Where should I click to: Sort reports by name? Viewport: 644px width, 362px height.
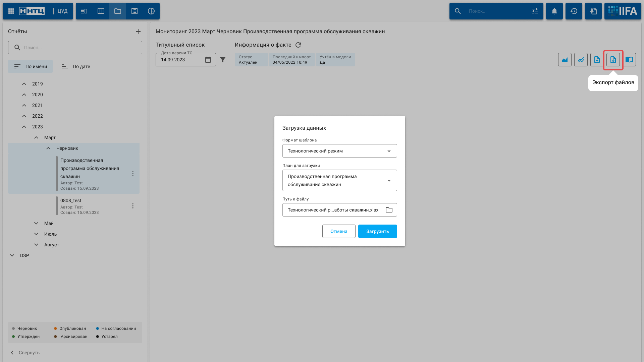tap(31, 66)
